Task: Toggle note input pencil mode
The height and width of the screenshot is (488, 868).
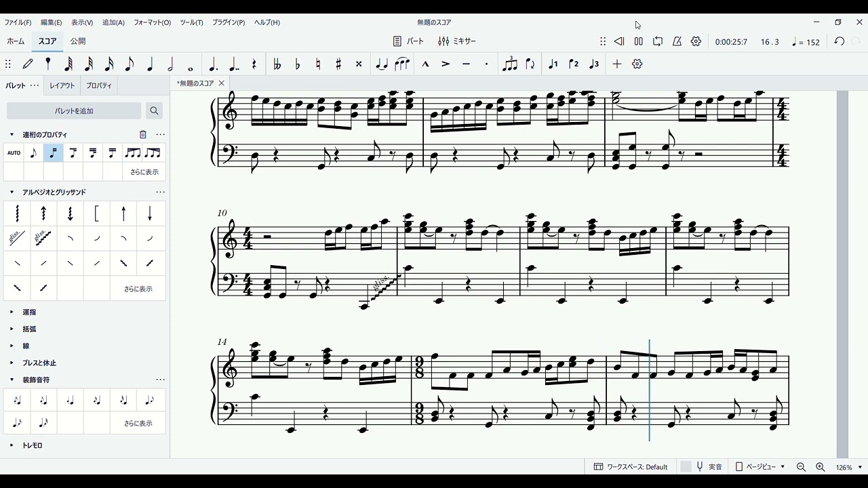Action: tap(28, 64)
